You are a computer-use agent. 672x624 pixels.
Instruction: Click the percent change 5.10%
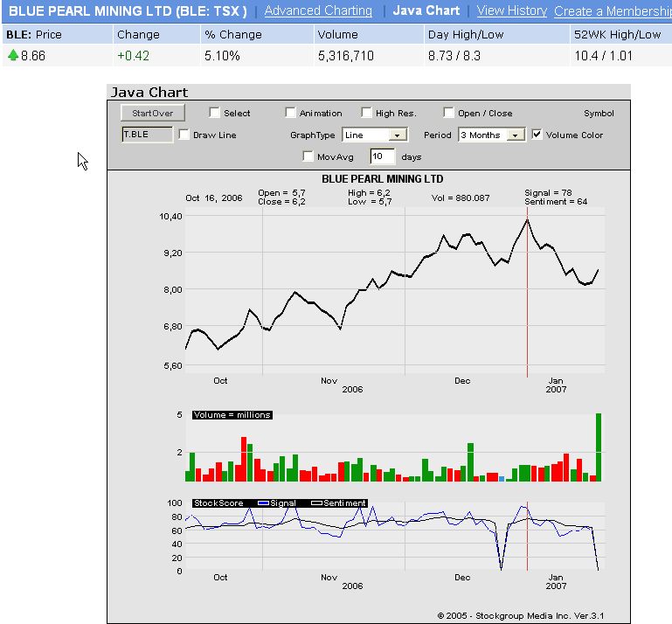click(x=222, y=56)
